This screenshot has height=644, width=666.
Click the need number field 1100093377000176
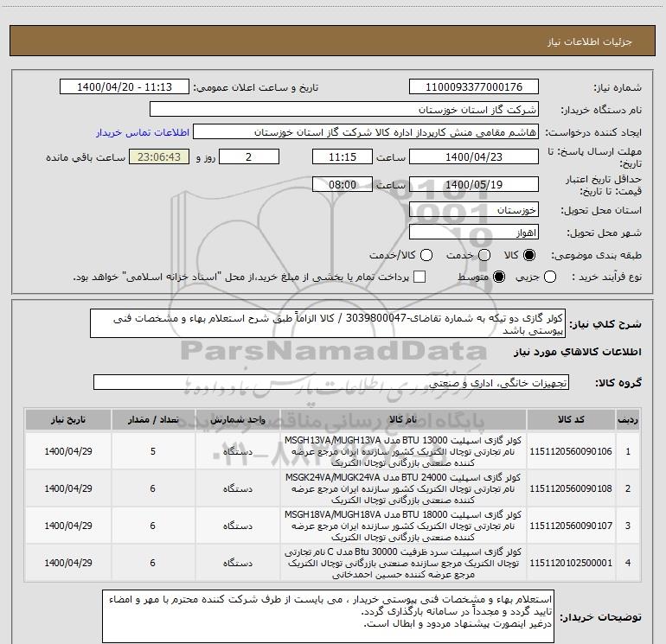pos(474,87)
